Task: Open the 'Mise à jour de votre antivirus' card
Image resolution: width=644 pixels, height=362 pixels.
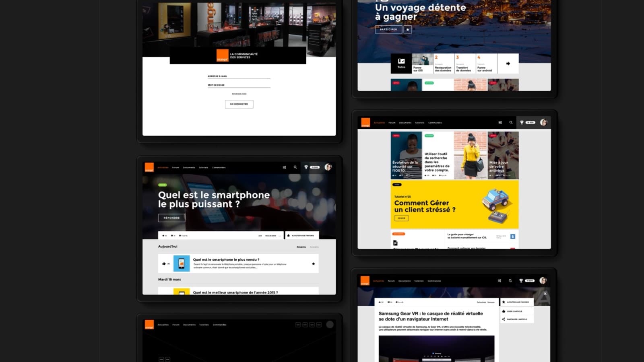Action: point(503,155)
